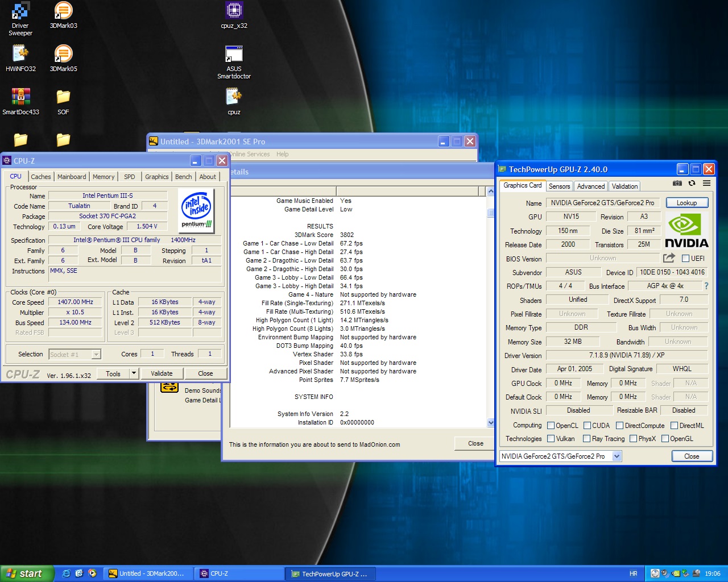Click the Validate button in CPU-Z
The width and height of the screenshot is (728, 582).
(162, 373)
